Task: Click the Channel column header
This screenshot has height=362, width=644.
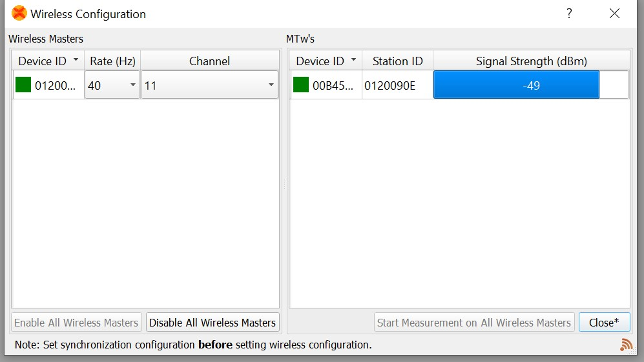Action: point(209,61)
